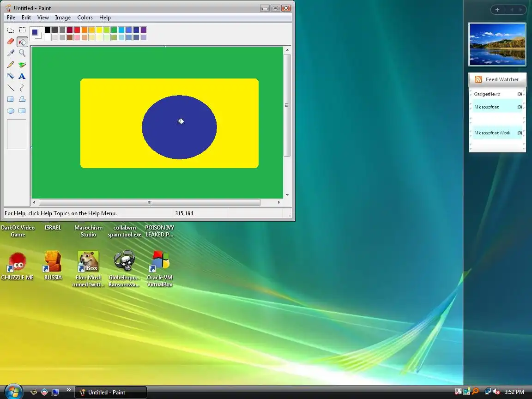532x399 pixels.
Task: Choose the Curve tool
Action: click(22, 88)
